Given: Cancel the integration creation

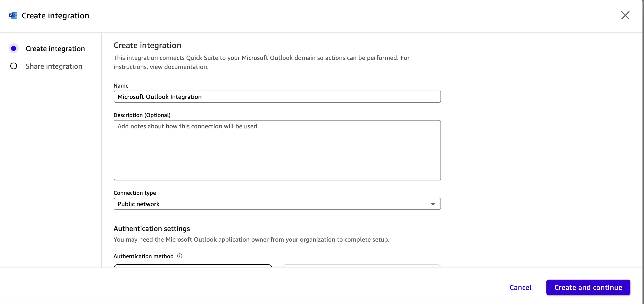Looking at the screenshot, I should pyautogui.click(x=520, y=287).
